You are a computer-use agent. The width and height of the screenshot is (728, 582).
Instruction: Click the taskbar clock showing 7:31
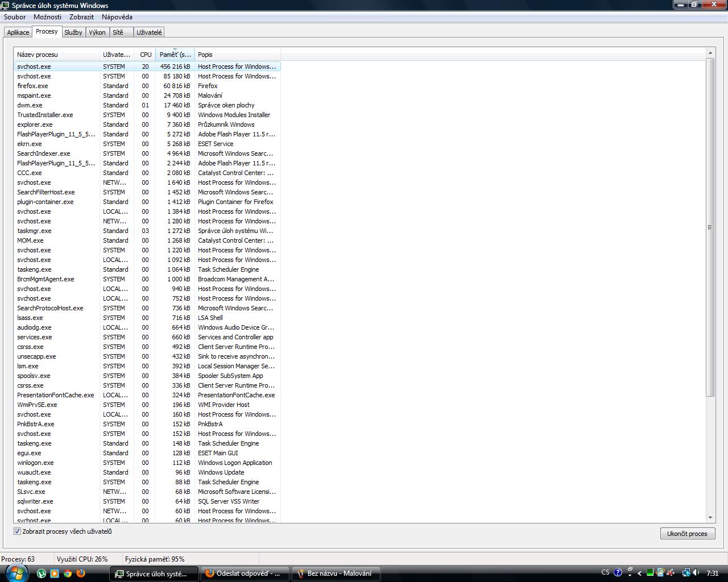[712, 573]
